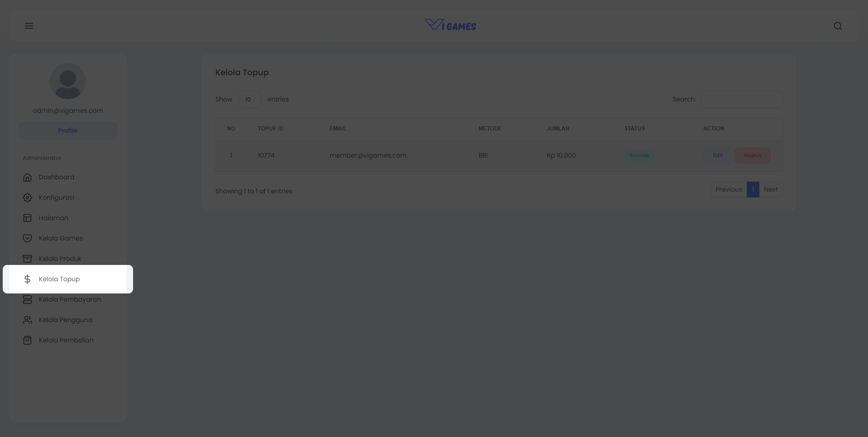This screenshot has width=868, height=437.
Task: Sort by NO column header
Action: (231, 129)
